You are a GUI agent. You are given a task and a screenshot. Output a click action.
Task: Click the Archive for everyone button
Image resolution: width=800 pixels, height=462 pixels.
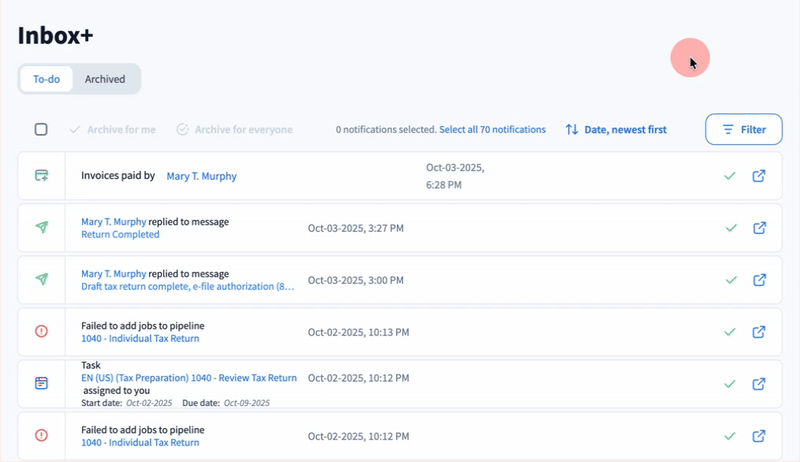click(235, 129)
